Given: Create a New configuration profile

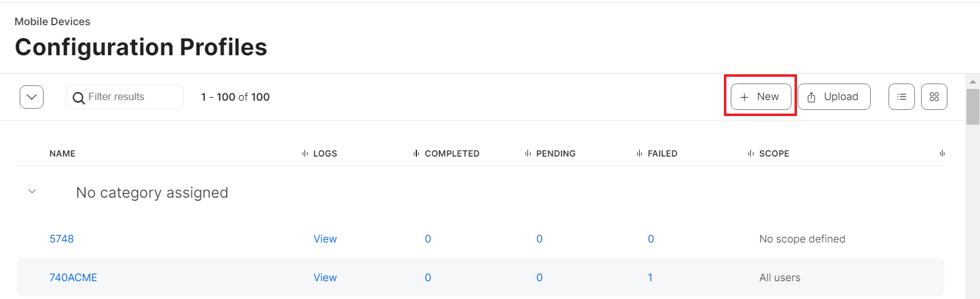Looking at the screenshot, I should (x=760, y=97).
